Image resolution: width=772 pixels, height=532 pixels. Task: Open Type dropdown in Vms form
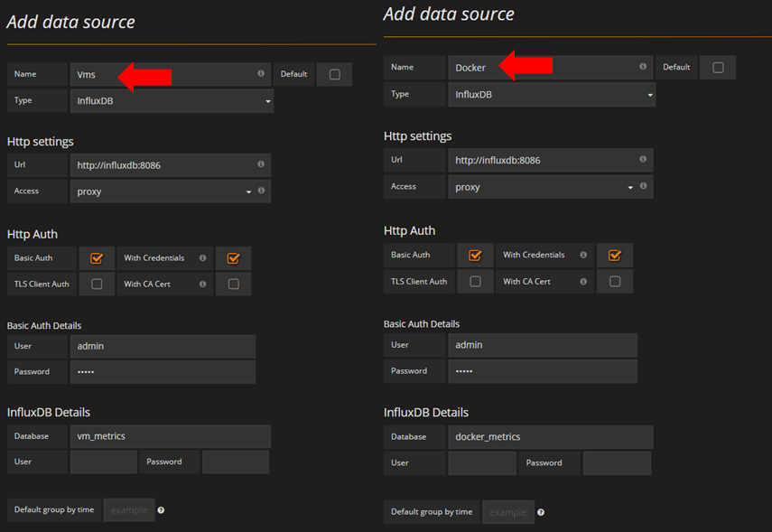[172, 101]
